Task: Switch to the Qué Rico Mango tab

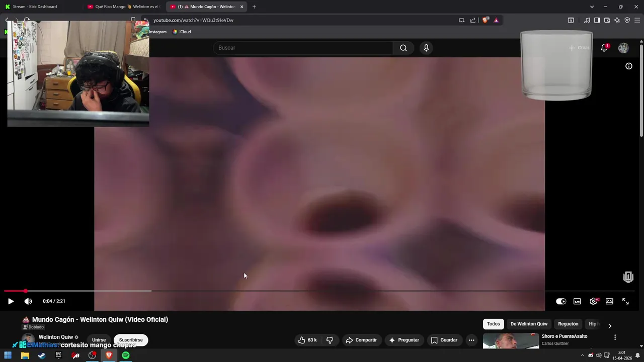Action: click(x=124, y=7)
